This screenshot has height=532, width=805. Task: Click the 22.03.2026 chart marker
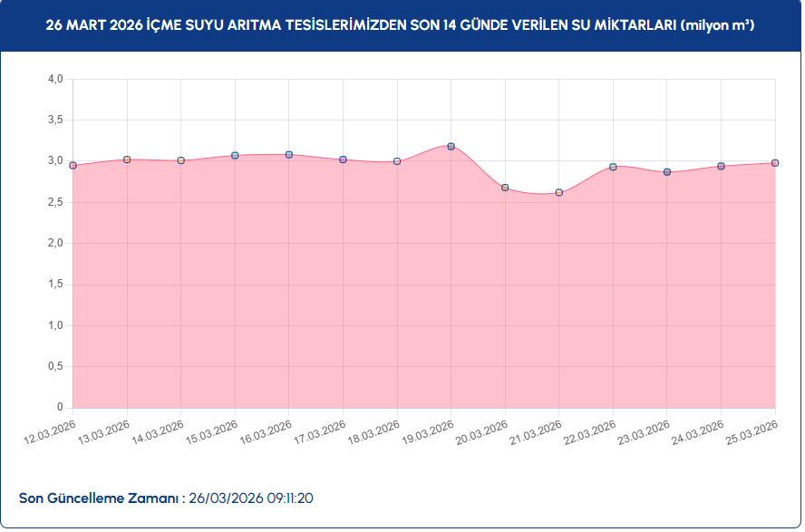pos(613,167)
